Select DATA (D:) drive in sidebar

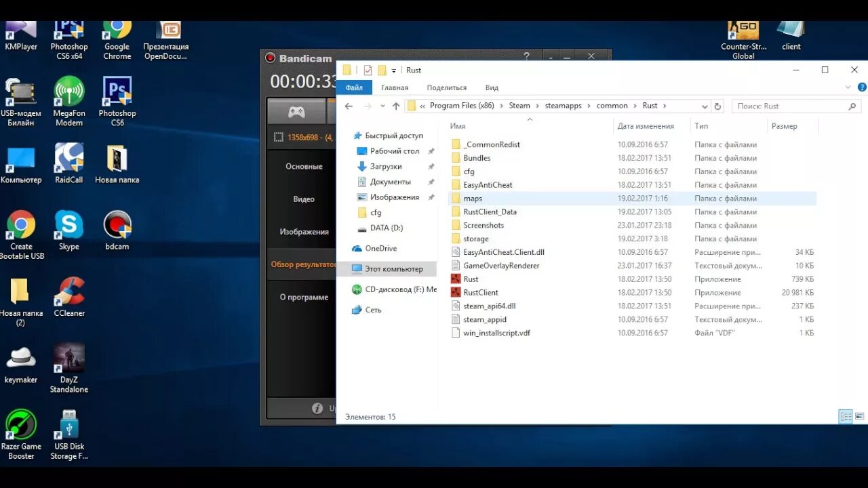(x=386, y=228)
